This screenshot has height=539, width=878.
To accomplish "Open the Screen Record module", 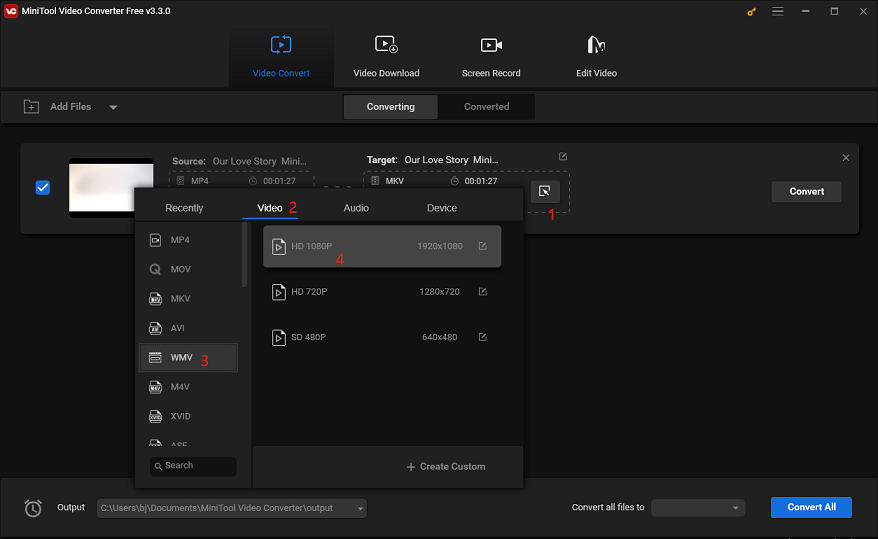I will (x=491, y=57).
